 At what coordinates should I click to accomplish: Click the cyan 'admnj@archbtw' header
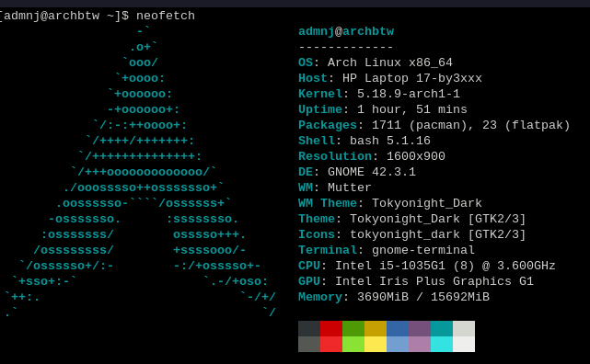tap(346, 31)
